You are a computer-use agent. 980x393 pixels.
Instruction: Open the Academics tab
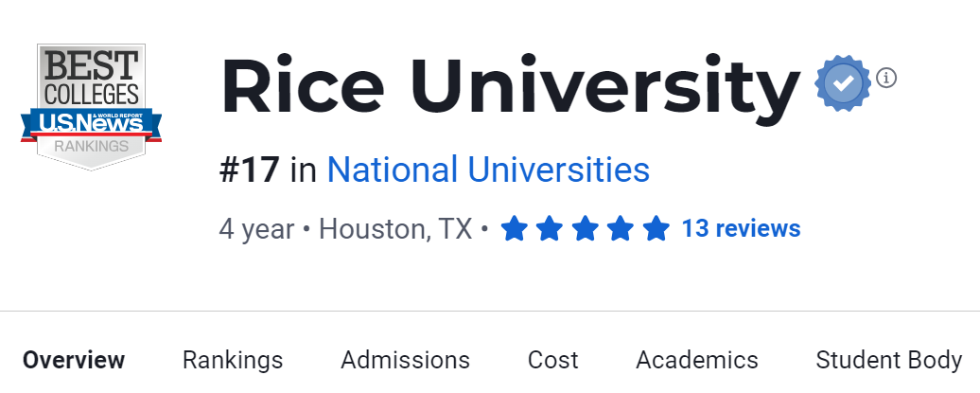coord(697,361)
